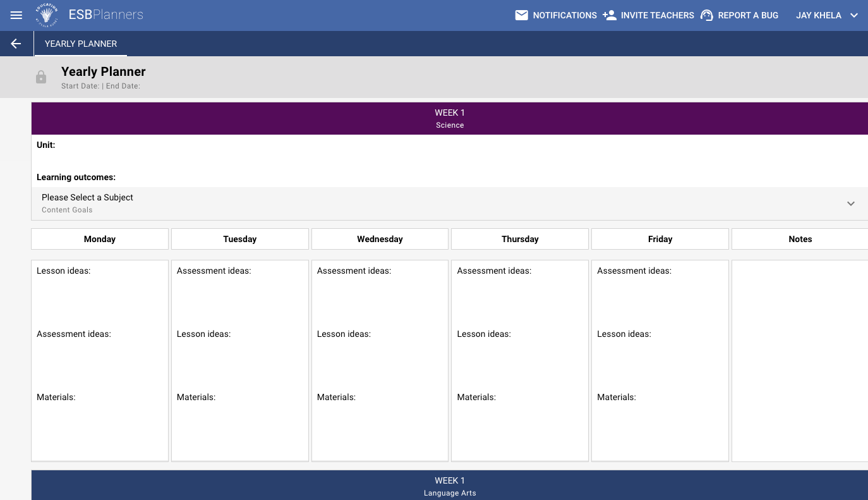Click the Notes column header
Image resolution: width=868 pixels, height=500 pixels.
click(800, 238)
